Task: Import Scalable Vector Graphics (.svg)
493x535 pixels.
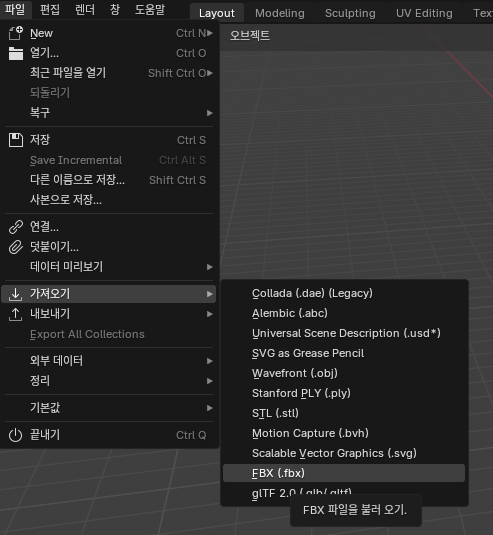Action: [x=344, y=453]
